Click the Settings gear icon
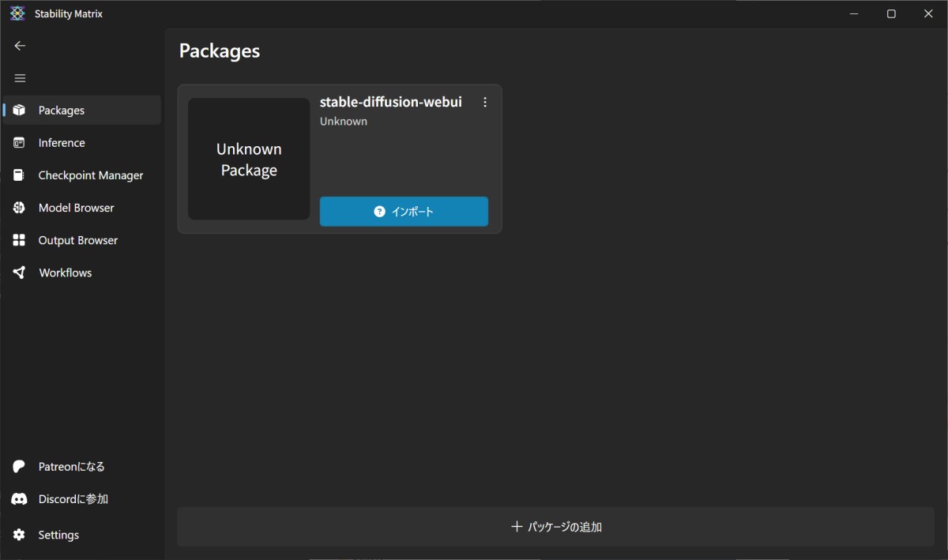The width and height of the screenshot is (948, 560). coord(20,535)
